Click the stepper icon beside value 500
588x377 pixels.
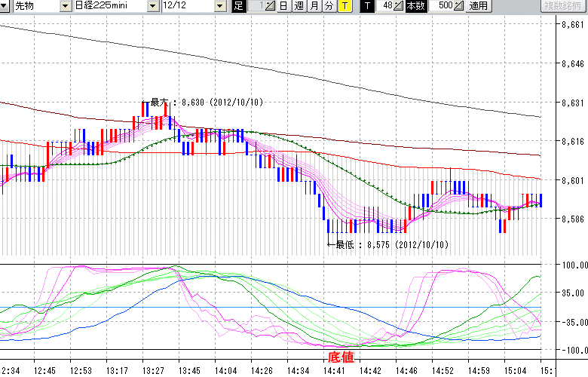click(459, 6)
